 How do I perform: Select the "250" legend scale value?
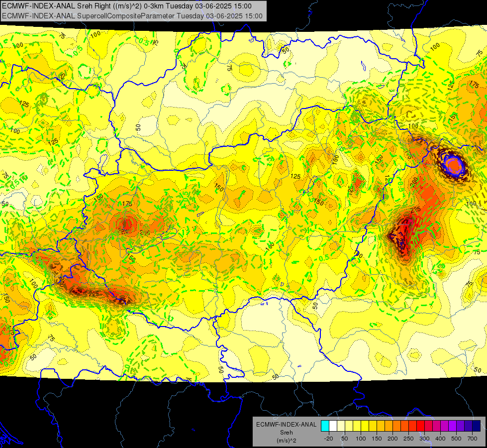click(x=408, y=439)
